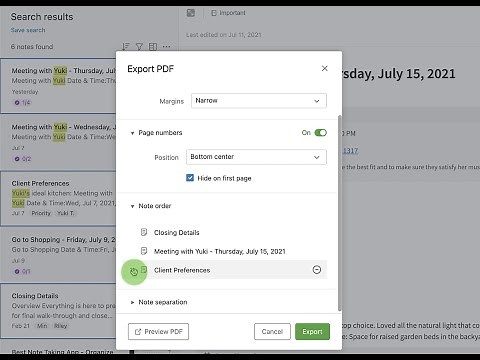Click the expand note icon in editor header

pyautogui.click(x=191, y=13)
